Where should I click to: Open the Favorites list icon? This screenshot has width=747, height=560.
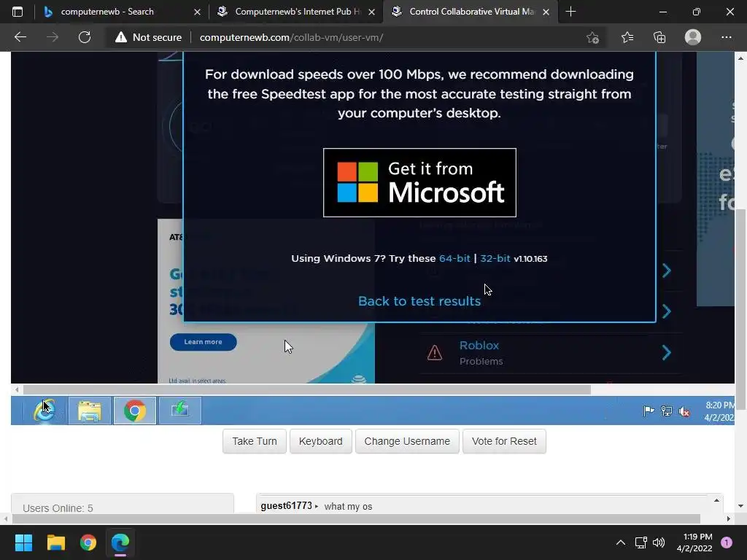click(627, 37)
